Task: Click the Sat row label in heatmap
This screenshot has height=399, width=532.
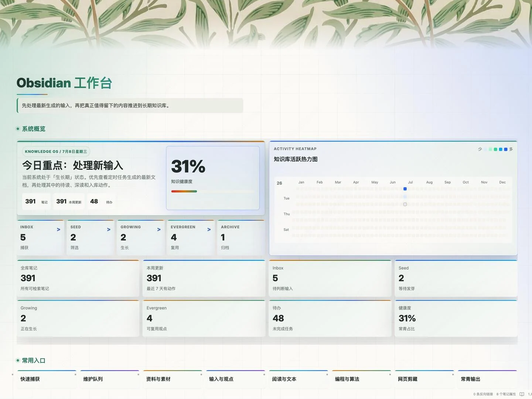Action: 286,229
